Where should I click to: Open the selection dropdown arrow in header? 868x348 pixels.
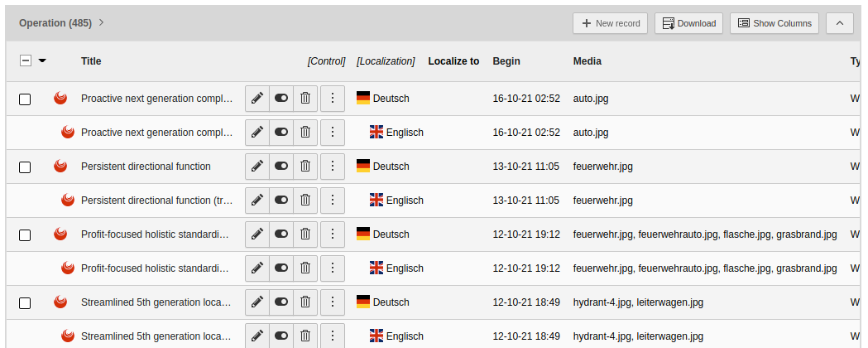click(x=42, y=61)
